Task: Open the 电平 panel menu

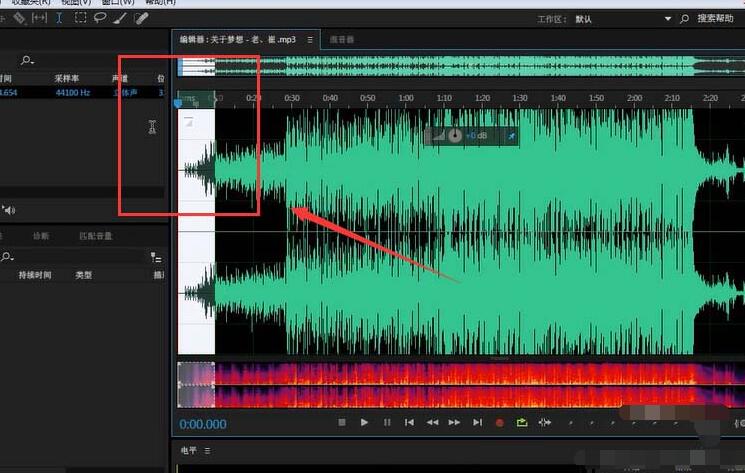Action: point(207,451)
